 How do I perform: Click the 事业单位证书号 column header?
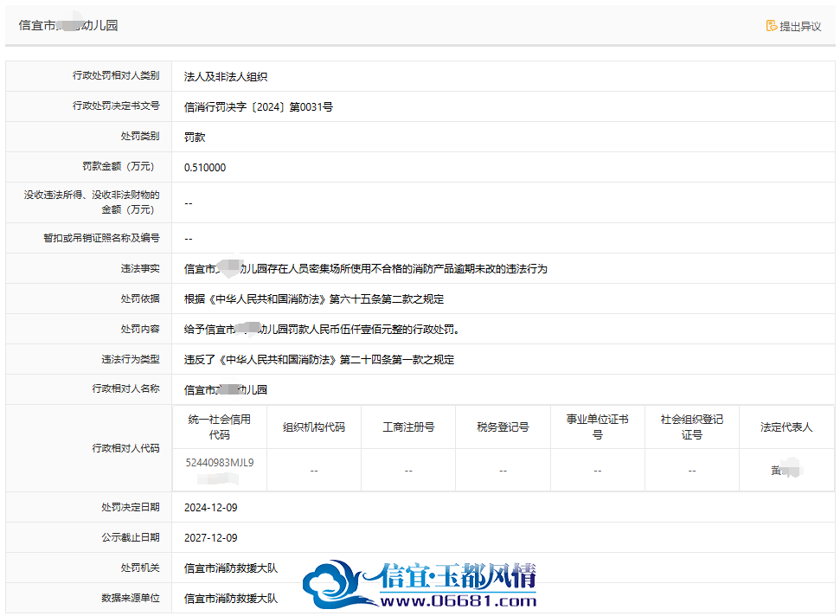[597, 427]
